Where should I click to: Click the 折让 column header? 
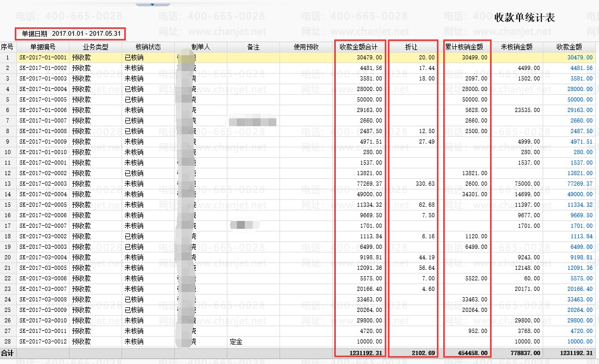412,47
